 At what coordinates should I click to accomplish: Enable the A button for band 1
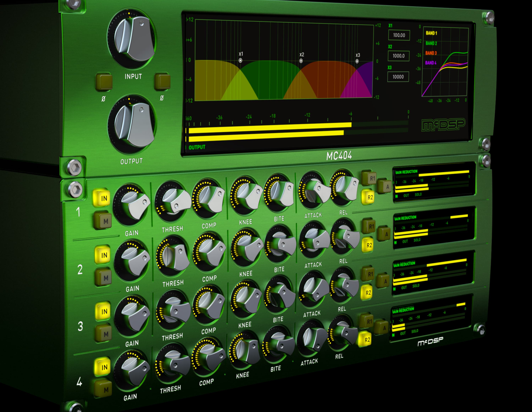(x=384, y=186)
